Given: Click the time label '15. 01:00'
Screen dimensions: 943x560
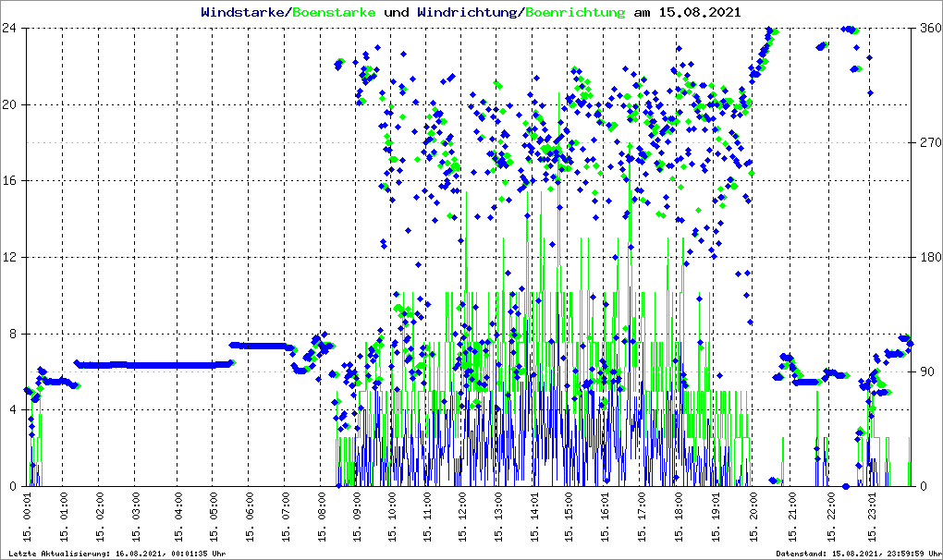Looking at the screenshot, I should pos(63,517).
